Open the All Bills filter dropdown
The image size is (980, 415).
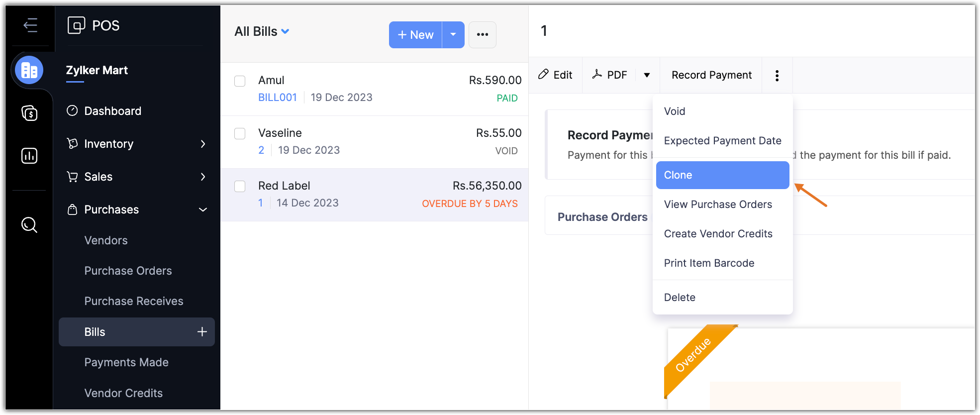click(x=262, y=31)
